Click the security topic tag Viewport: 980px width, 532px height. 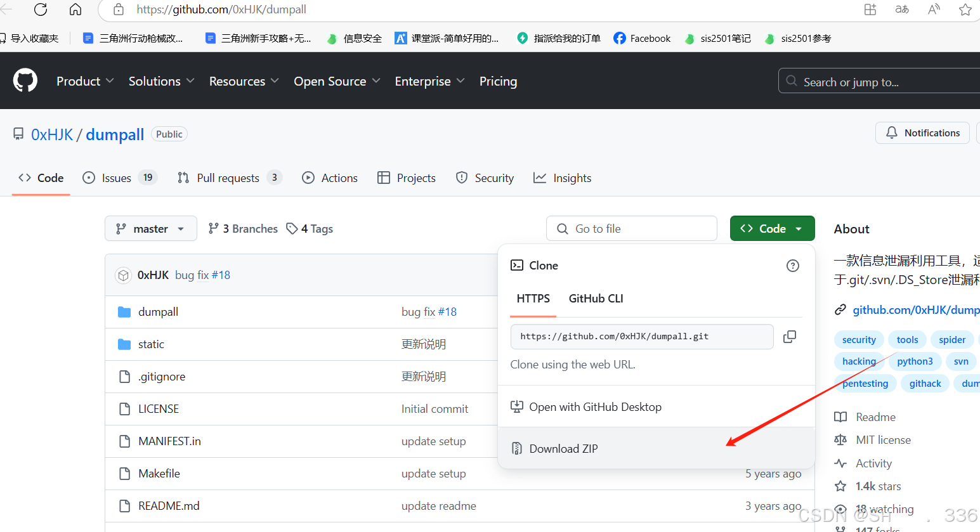tap(859, 340)
